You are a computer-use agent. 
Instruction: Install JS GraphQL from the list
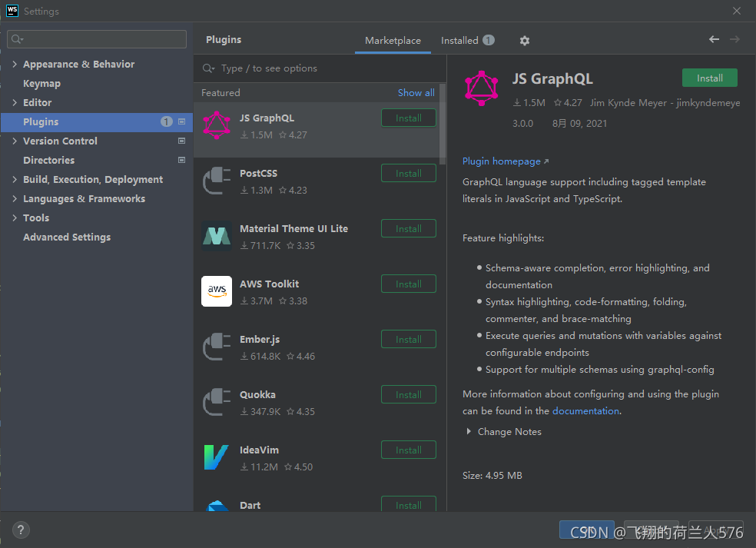(x=409, y=118)
